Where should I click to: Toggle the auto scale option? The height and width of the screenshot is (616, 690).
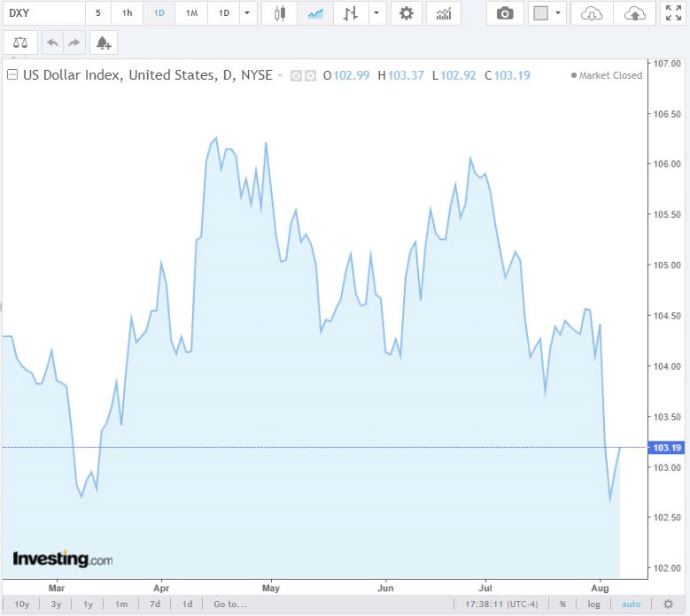631,604
